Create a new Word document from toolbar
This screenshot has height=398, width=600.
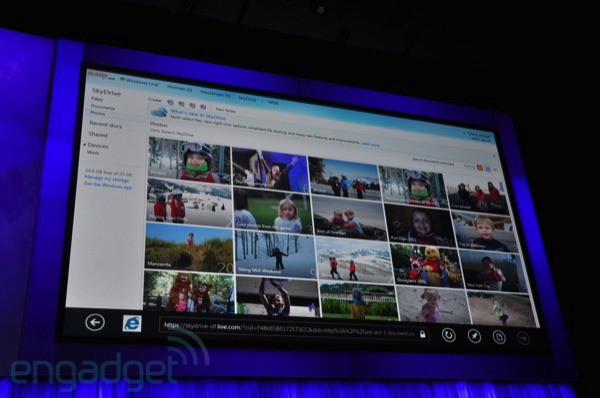click(x=170, y=103)
